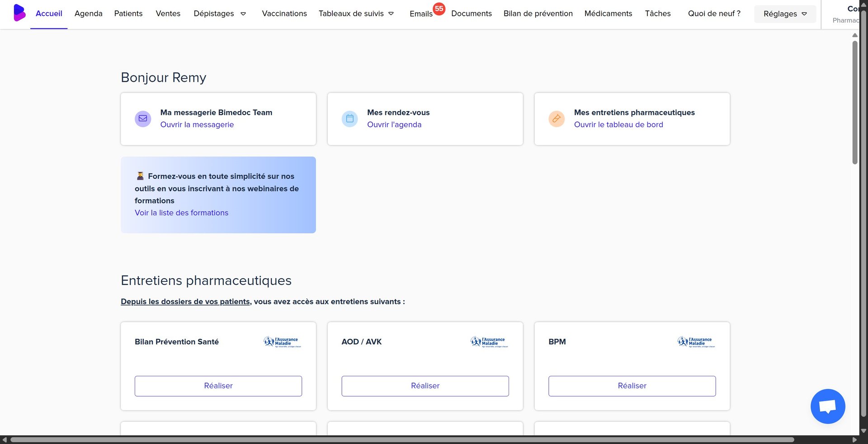Click the purple messagerie envelope icon
The height and width of the screenshot is (444, 868).
click(x=143, y=119)
